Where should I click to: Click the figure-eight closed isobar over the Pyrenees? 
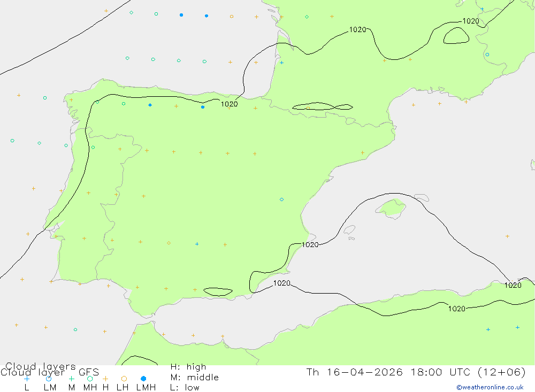coord(323,106)
